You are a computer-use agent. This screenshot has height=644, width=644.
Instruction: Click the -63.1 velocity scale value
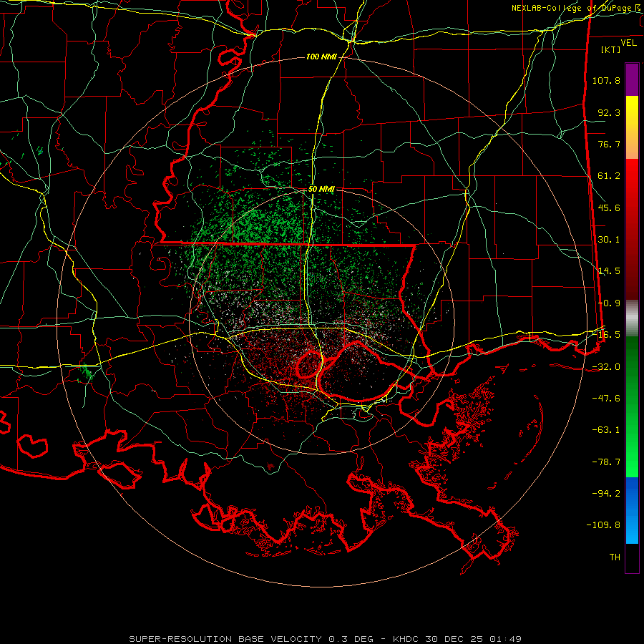click(606, 430)
